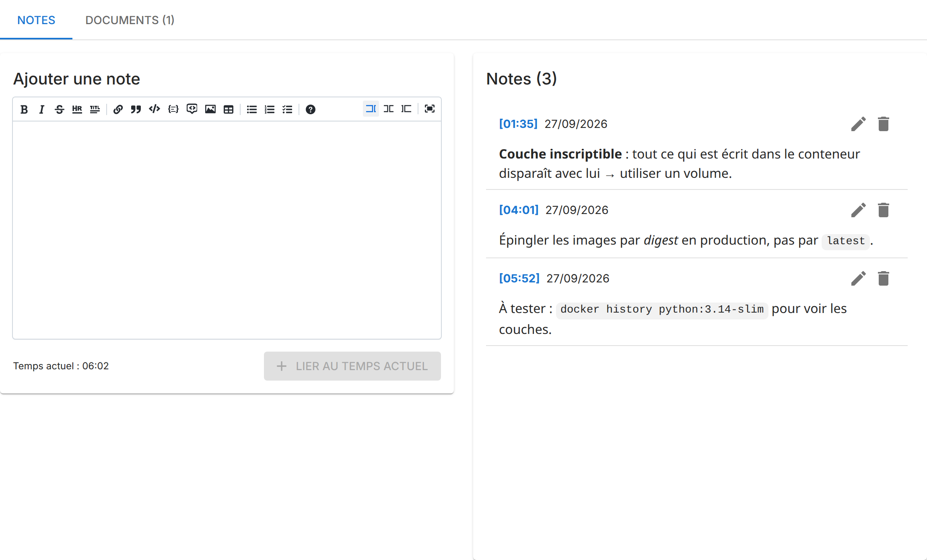The width and height of the screenshot is (927, 560).
Task: Toggle the editor fullscreen mode
Action: tap(430, 109)
